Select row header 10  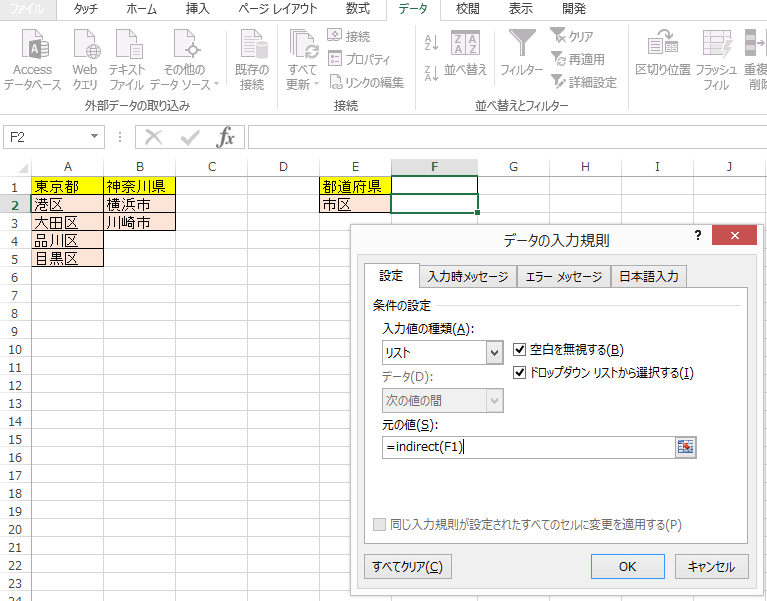(15, 350)
